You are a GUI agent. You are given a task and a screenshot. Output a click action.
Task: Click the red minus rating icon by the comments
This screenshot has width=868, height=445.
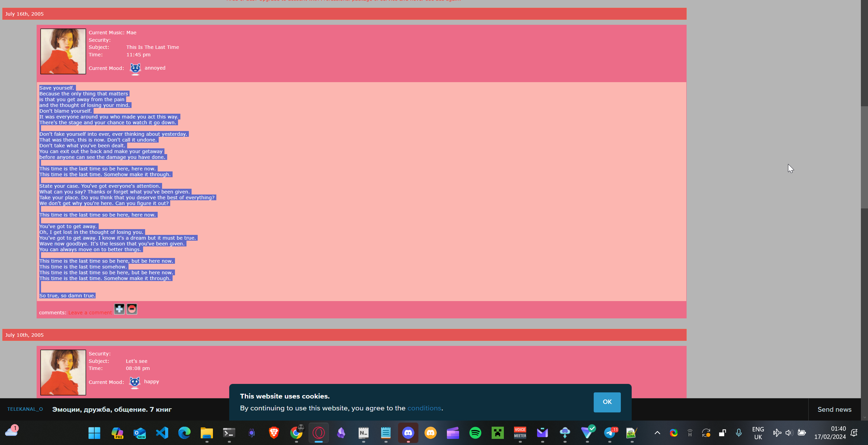point(132,309)
